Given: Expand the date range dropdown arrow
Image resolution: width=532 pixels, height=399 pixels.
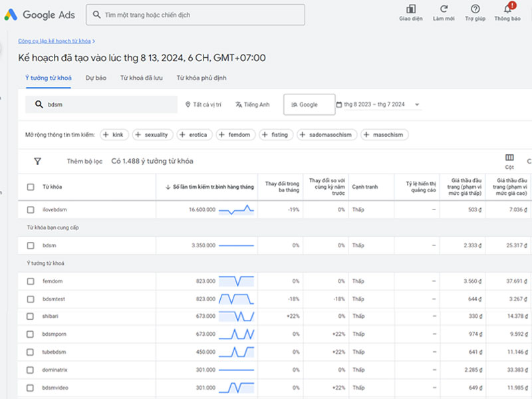Looking at the screenshot, I should click(x=417, y=104).
